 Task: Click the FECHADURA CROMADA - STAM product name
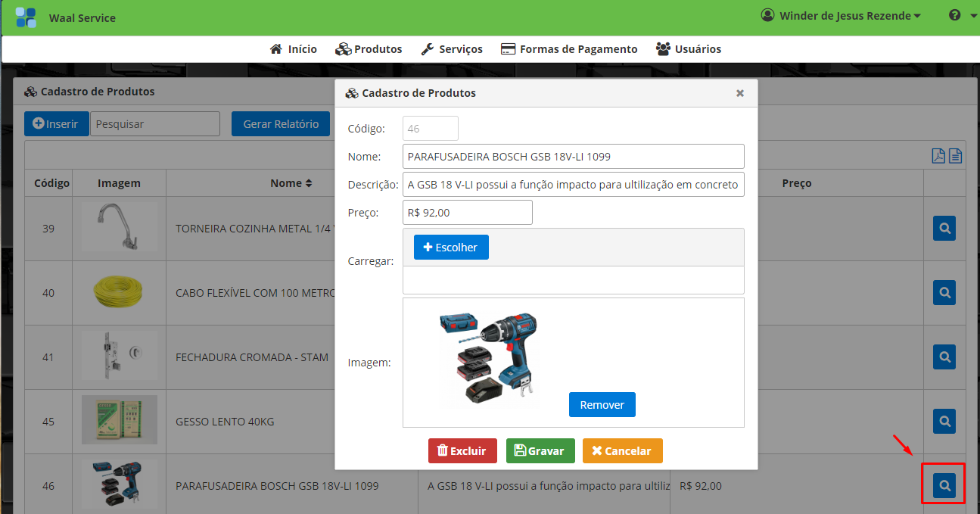pos(252,357)
